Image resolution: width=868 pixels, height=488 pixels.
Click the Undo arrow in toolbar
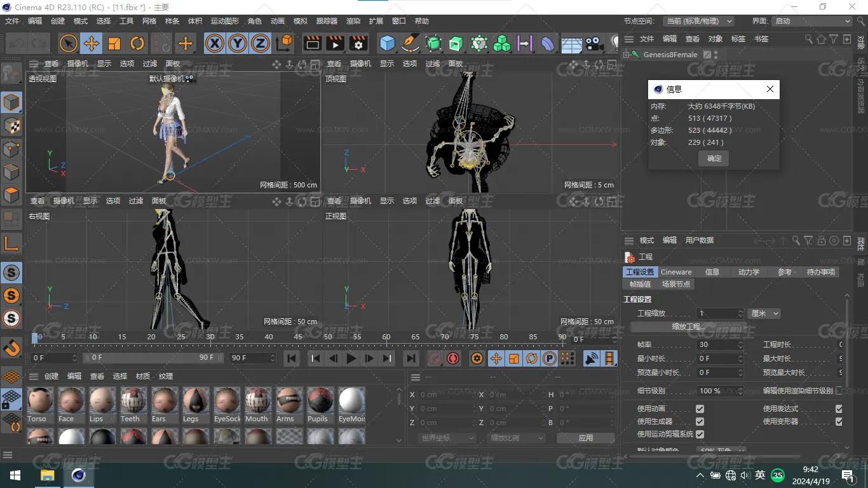pyautogui.click(x=17, y=43)
